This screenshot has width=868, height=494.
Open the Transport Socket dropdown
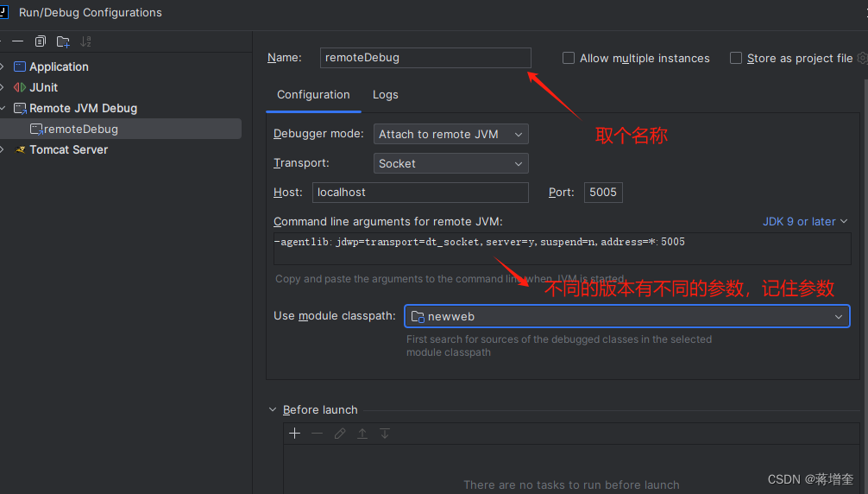click(x=450, y=163)
